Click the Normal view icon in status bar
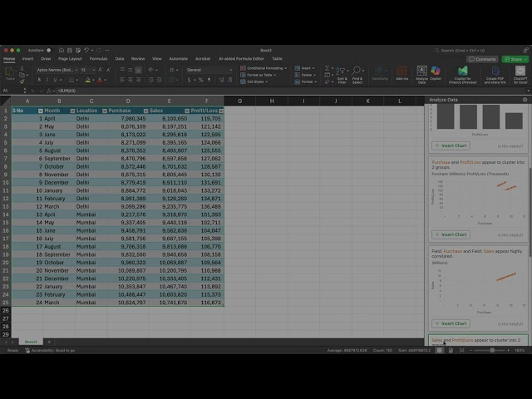 coord(440,350)
